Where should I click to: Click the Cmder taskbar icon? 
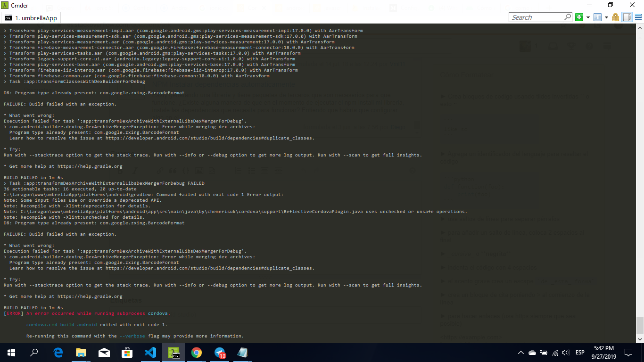[x=173, y=353]
